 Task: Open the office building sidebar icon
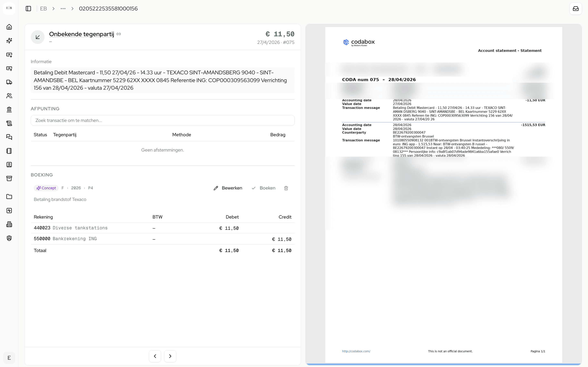(9, 224)
